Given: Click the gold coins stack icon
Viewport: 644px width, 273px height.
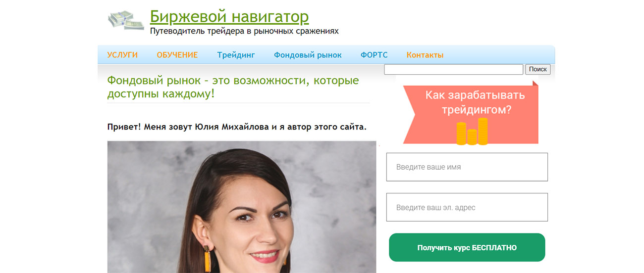Looking at the screenshot, I should 472,132.
